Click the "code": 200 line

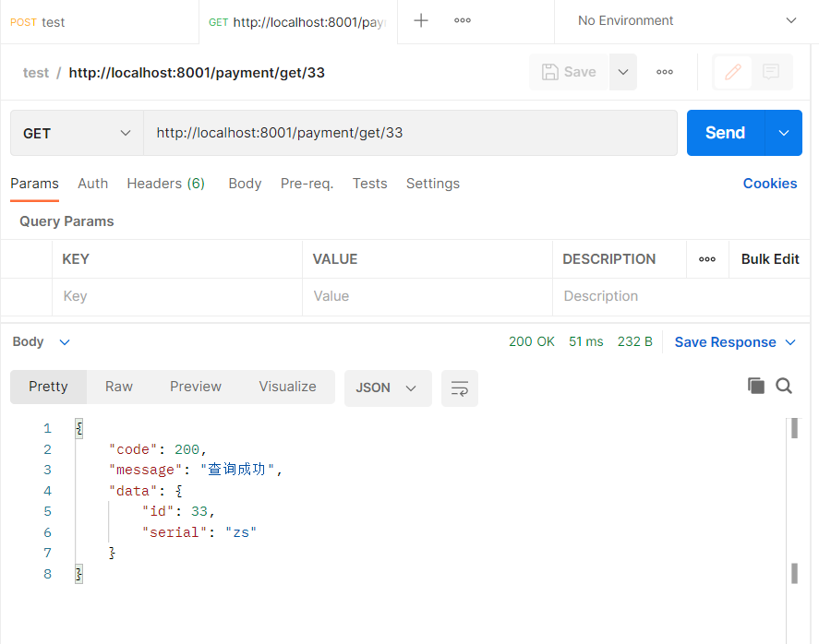(158, 449)
